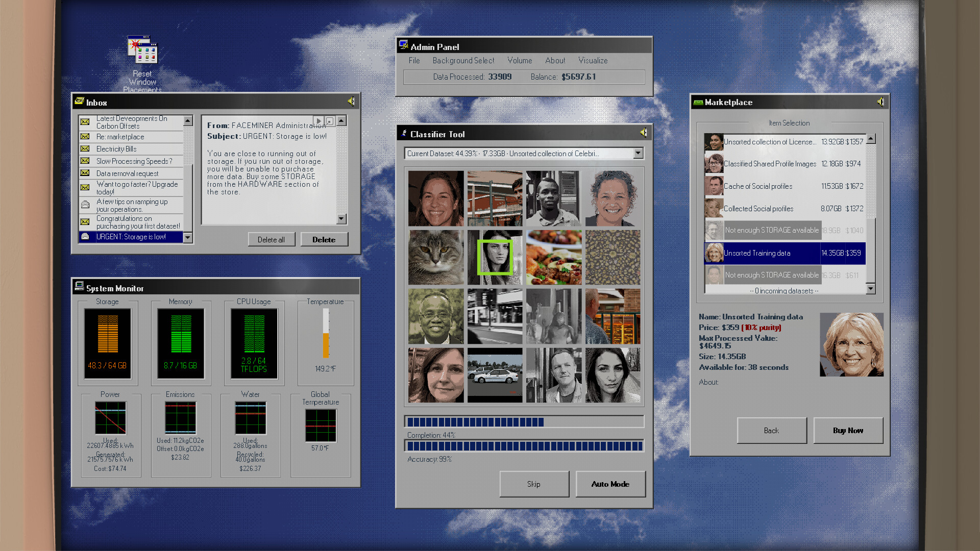Screen dimensions: 980x551
Task: Buy Now the Unsorted Training data
Action: coord(848,430)
